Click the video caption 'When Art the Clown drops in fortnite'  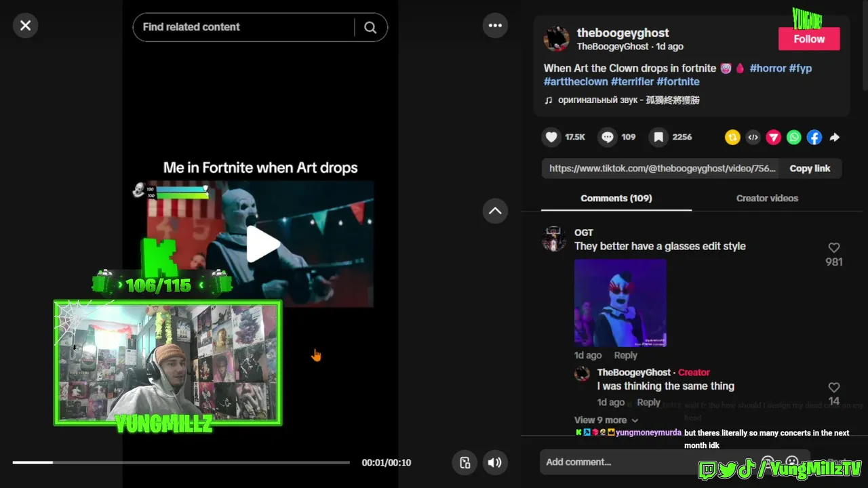point(630,68)
